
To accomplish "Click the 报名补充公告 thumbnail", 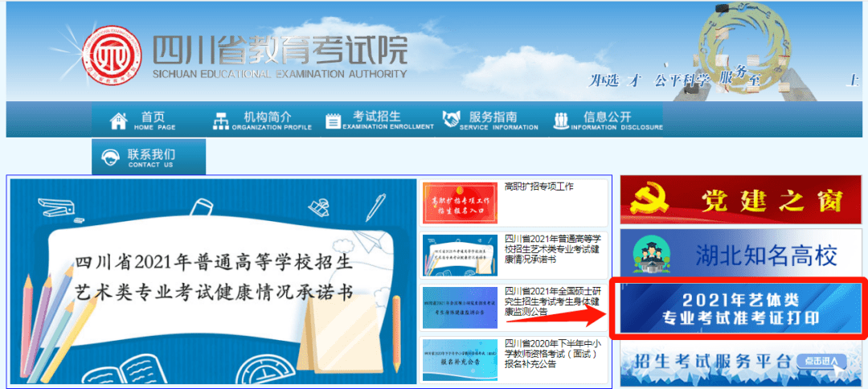I will click(460, 360).
